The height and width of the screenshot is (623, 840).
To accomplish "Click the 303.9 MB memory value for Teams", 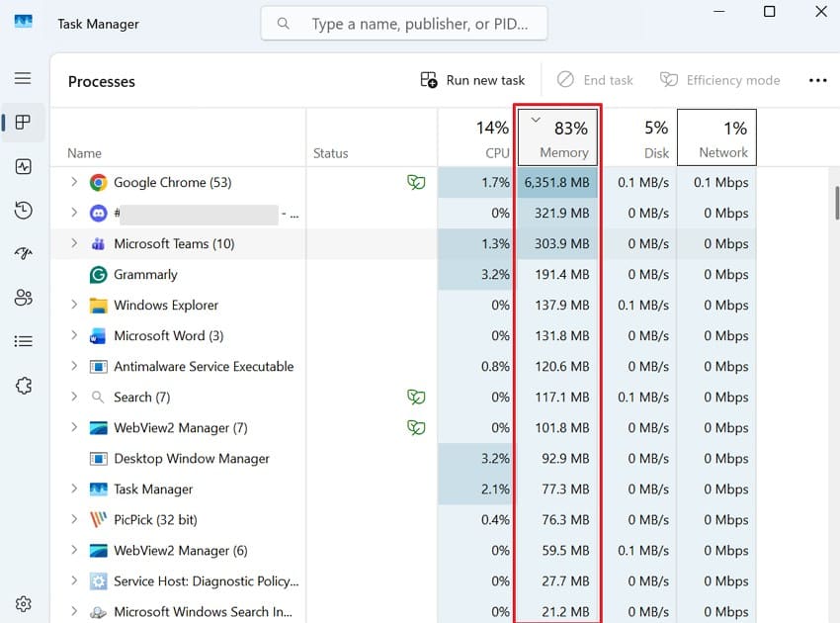I will coord(561,244).
